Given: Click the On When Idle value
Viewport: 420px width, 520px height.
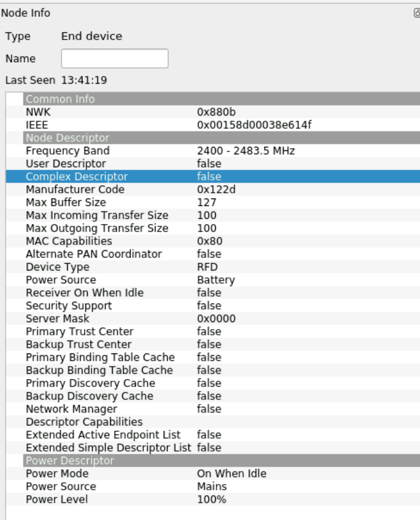Looking at the screenshot, I should coord(231,474).
